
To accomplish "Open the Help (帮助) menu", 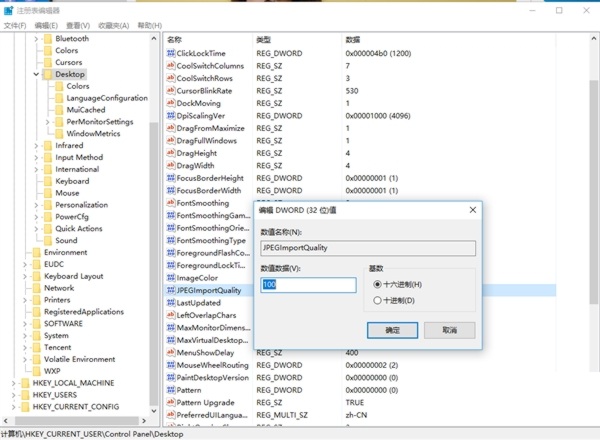I will tap(150, 26).
